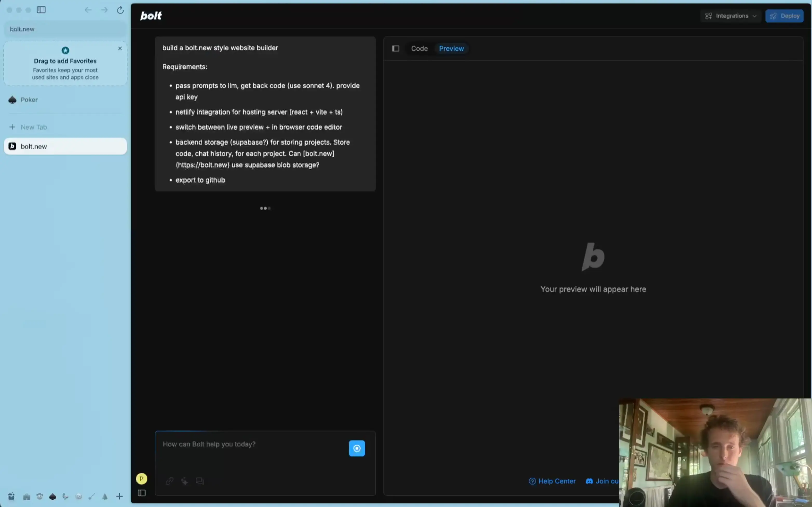The width and height of the screenshot is (812, 507).
Task: Select the round face space icon
Action: click(79, 497)
